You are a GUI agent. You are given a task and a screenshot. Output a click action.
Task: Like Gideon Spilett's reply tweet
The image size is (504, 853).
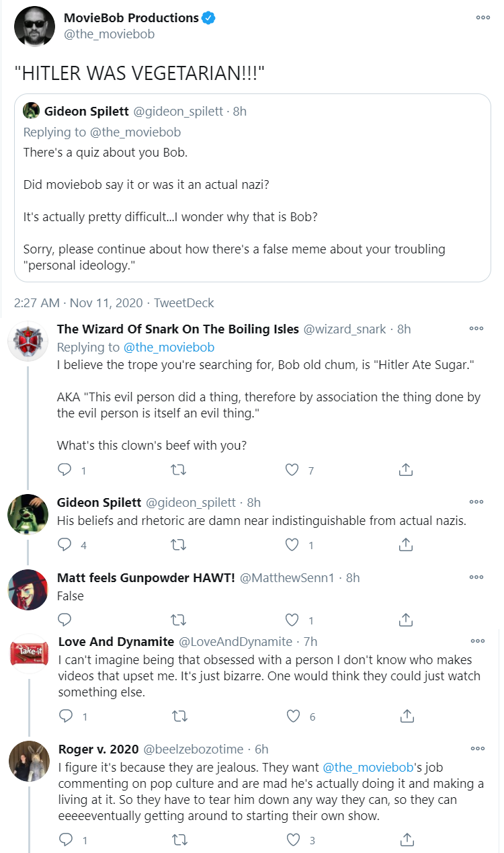pos(292,544)
